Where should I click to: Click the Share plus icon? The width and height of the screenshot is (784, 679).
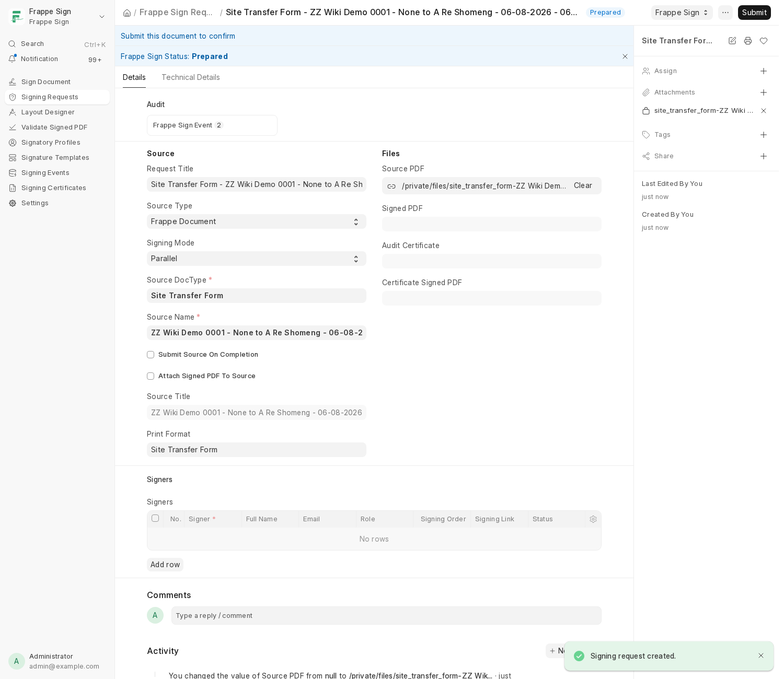coord(764,156)
